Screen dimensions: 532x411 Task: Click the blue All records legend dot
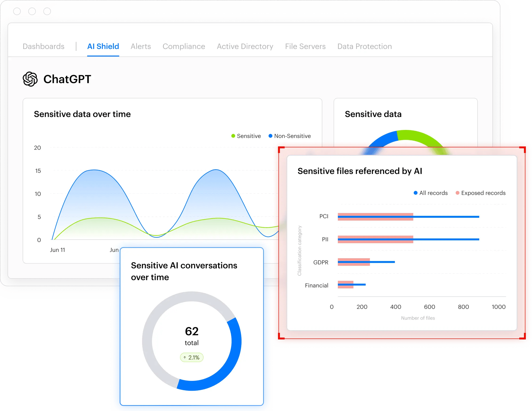(x=415, y=193)
